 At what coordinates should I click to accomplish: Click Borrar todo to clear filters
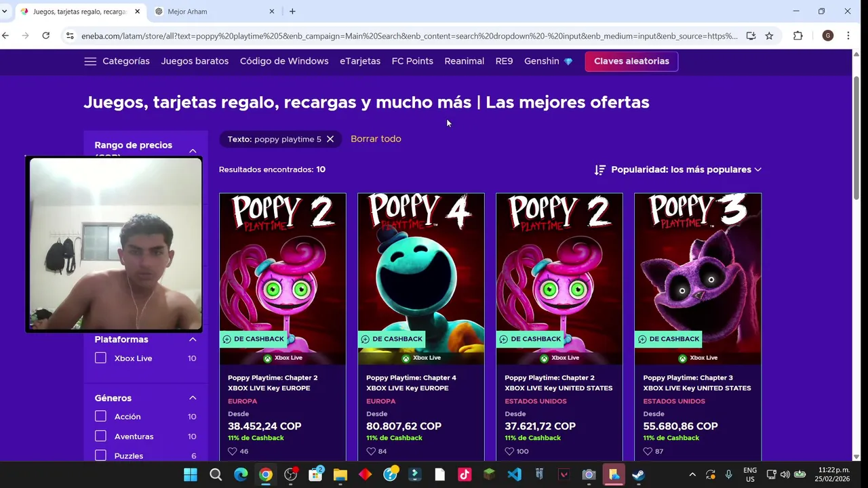376,139
